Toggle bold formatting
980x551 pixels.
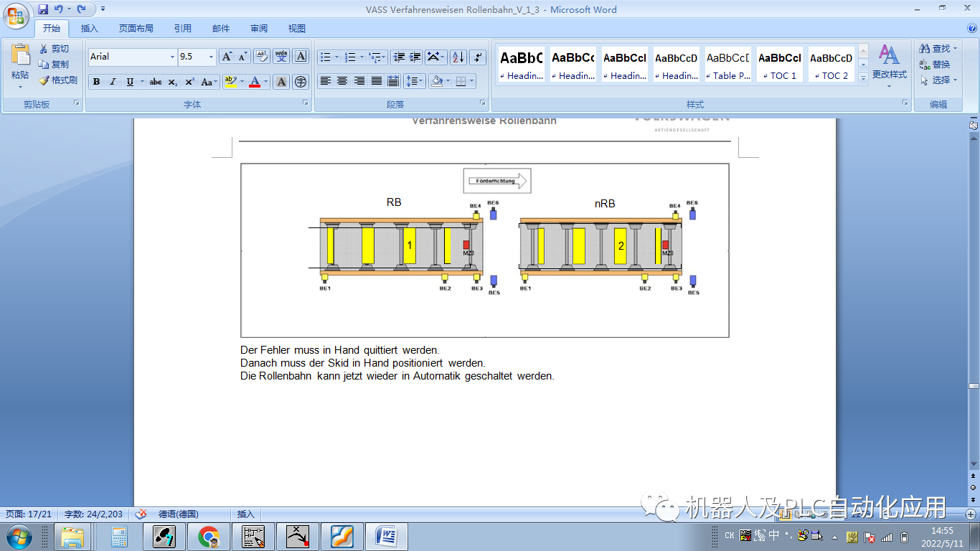click(x=96, y=82)
